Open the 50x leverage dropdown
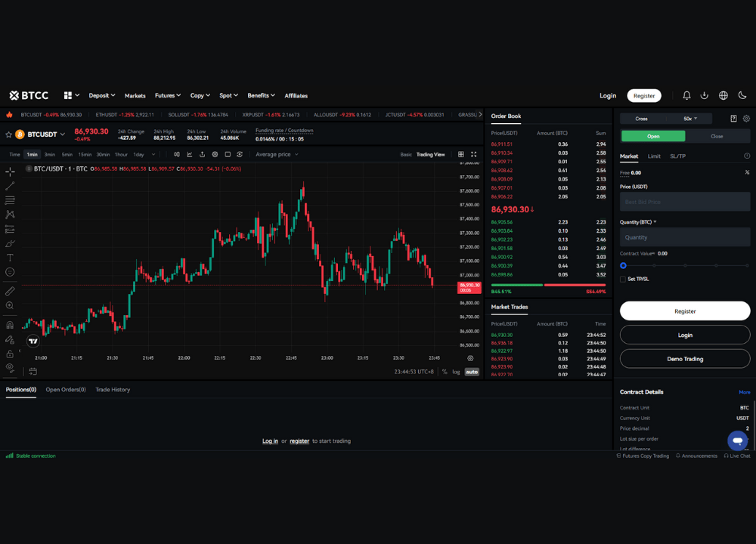 point(690,119)
